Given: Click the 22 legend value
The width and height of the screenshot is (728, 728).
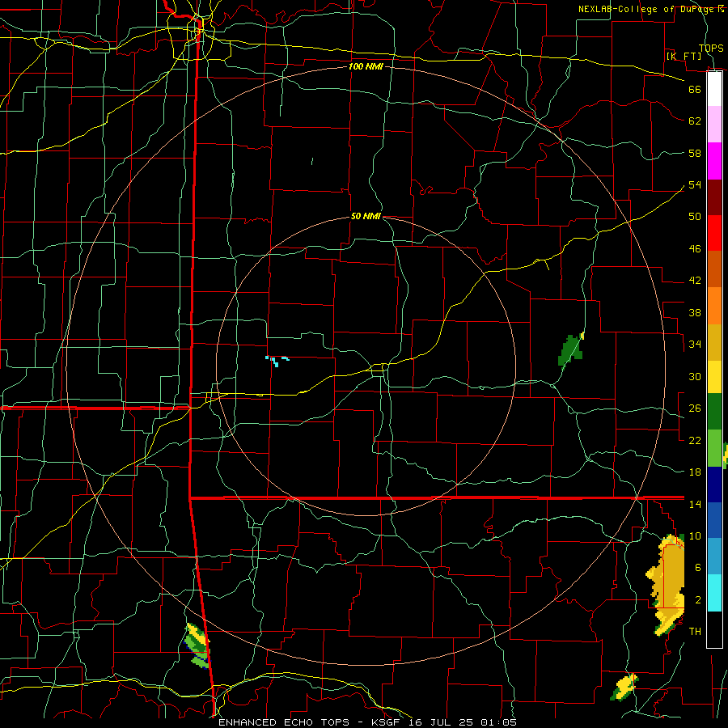Looking at the screenshot, I should coord(695,440).
